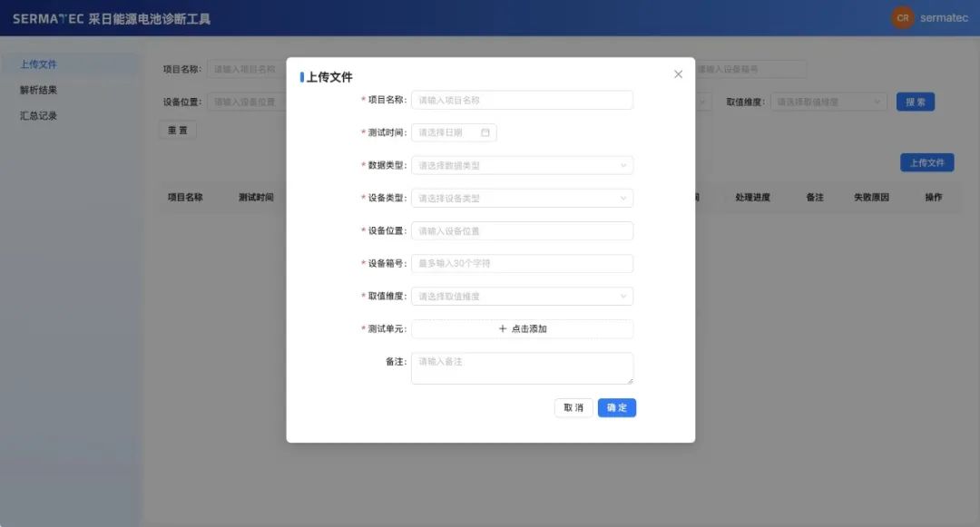
Task: Click the 设备箱号 input field in dialog
Action: 522,263
